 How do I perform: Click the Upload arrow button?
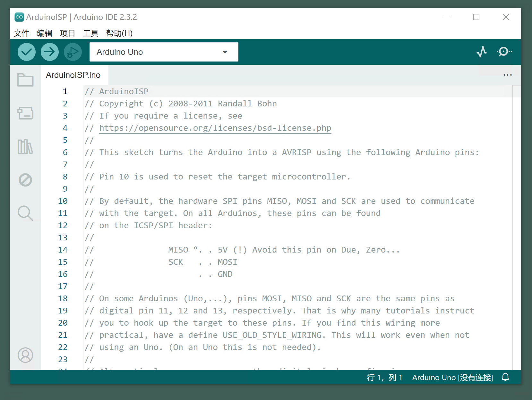[49, 52]
